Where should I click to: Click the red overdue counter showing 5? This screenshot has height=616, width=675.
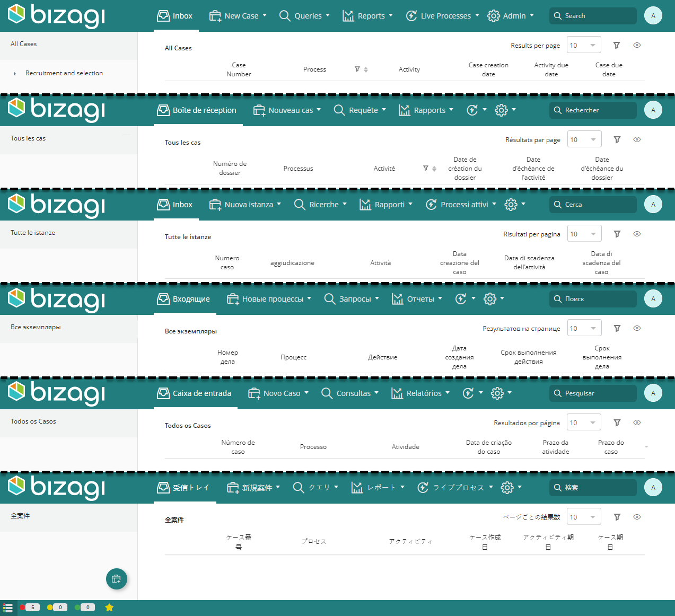pos(29,608)
